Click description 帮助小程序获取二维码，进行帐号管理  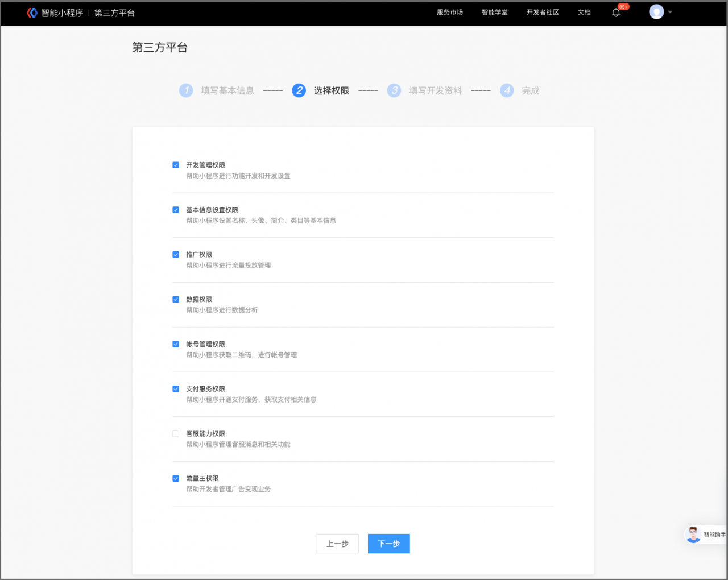[x=242, y=355]
